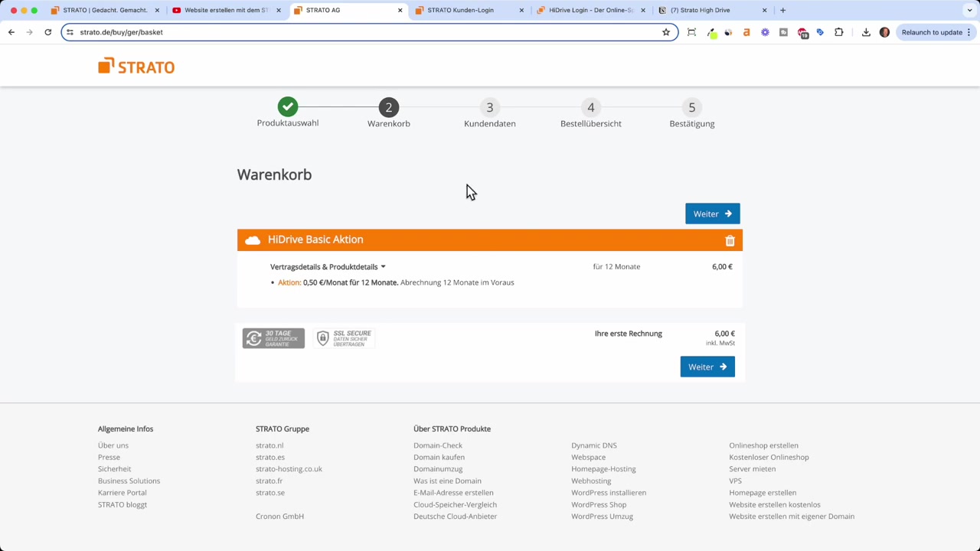Click the forward navigation arrow
Image resolution: width=980 pixels, height=551 pixels.
pos(29,32)
